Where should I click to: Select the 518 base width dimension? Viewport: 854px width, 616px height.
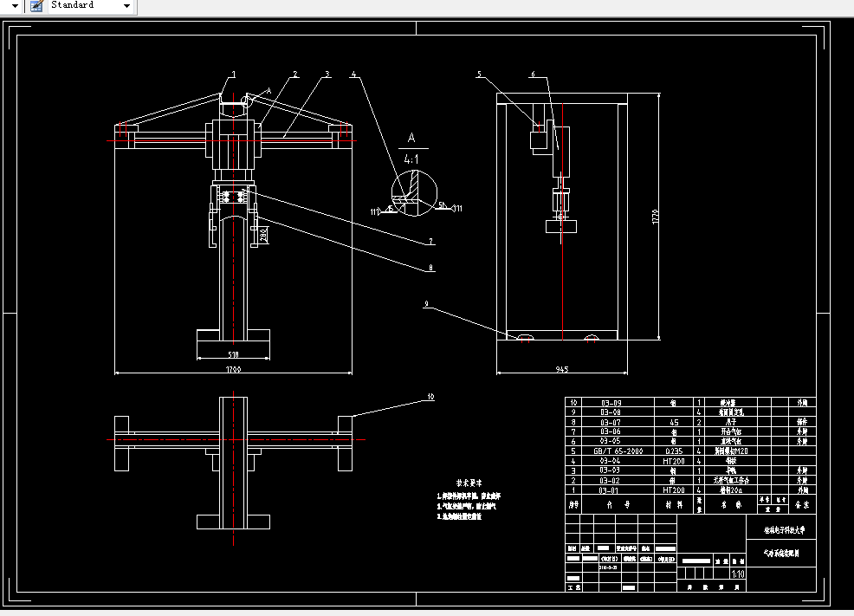[x=233, y=354]
